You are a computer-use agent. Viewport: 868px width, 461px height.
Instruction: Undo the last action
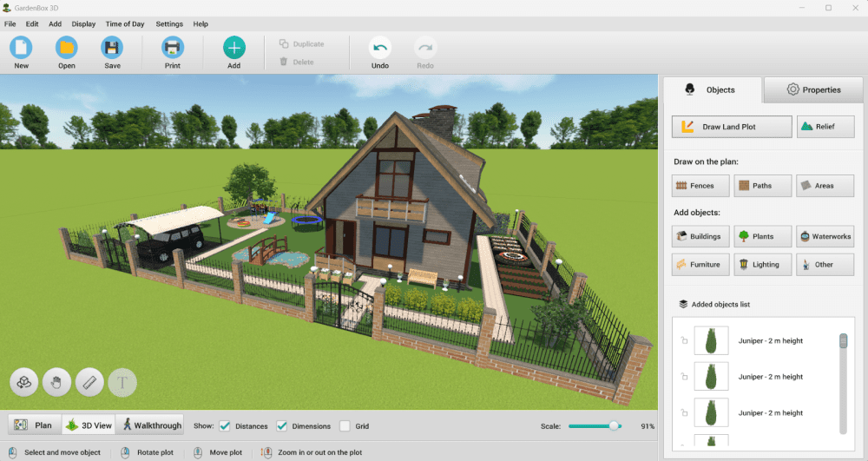click(x=380, y=48)
